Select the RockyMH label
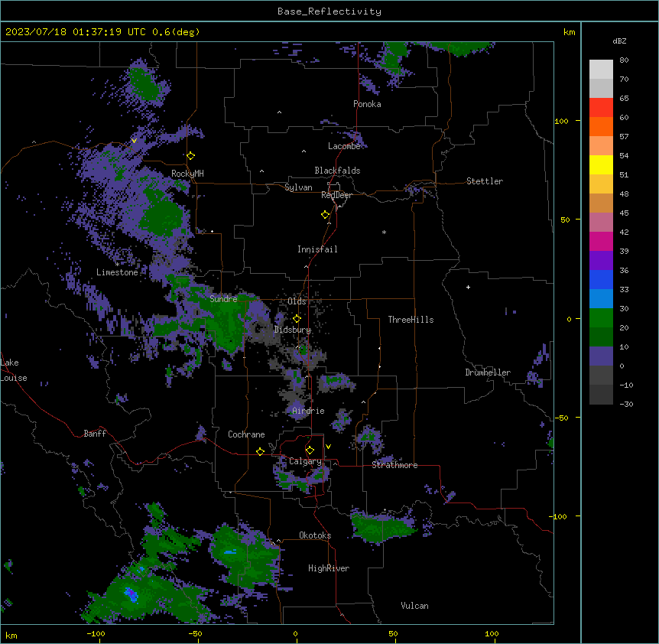The height and width of the screenshot is (644, 659). click(187, 174)
